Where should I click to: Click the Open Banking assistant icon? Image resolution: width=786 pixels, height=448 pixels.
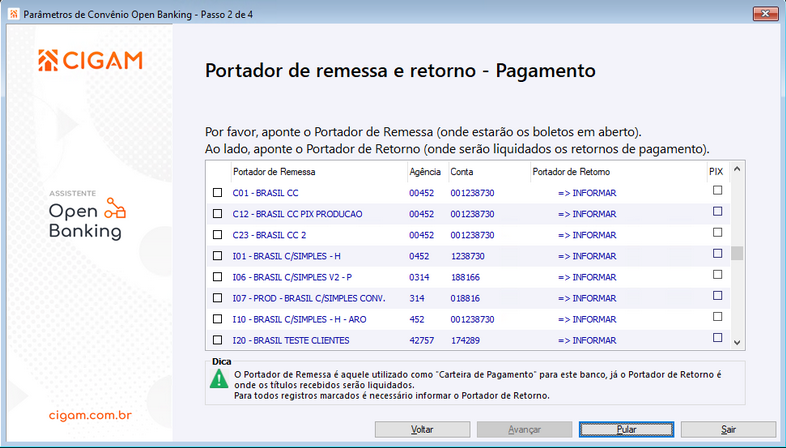[115, 208]
